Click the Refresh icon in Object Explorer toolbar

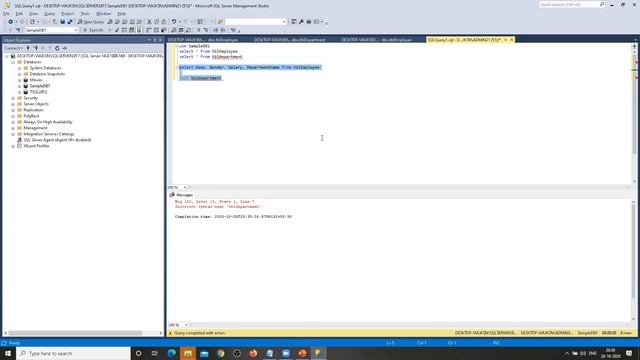(57, 48)
